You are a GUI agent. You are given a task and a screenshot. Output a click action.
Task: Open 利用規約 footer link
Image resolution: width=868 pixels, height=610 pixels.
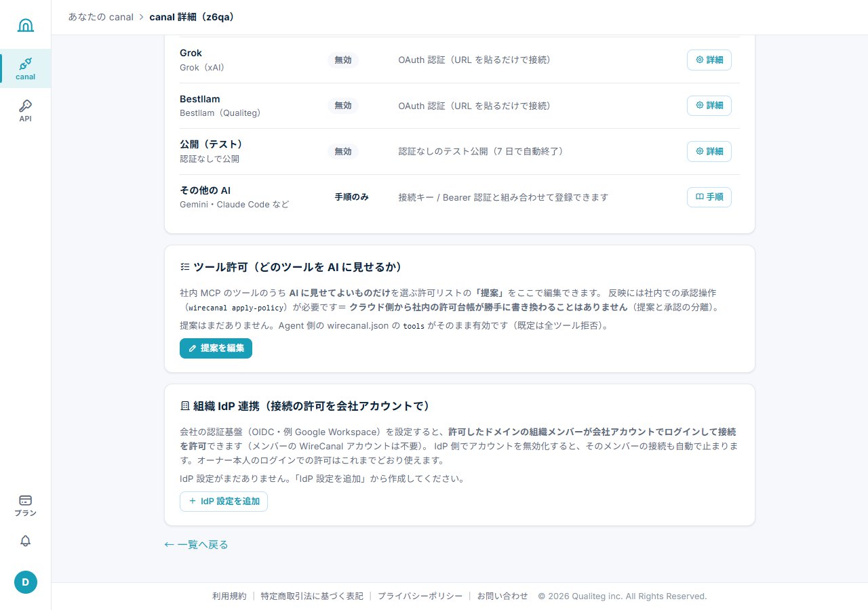[x=229, y=596]
